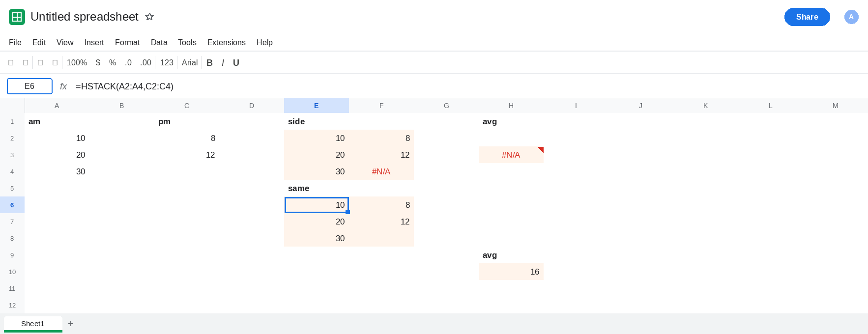Open the Format menu
The width and height of the screenshot is (868, 334).
click(x=127, y=43)
